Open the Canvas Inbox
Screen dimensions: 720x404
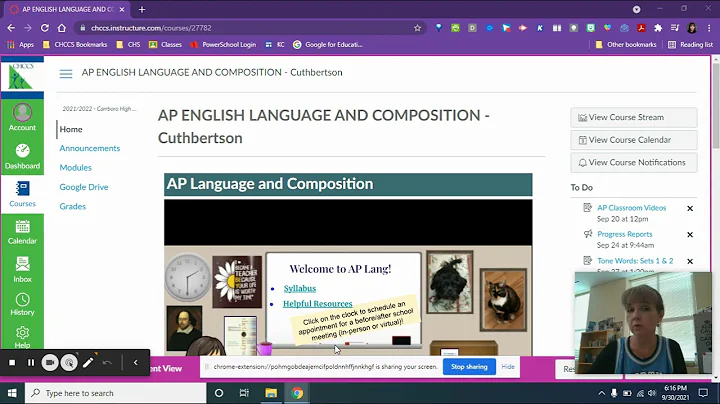tap(22, 269)
